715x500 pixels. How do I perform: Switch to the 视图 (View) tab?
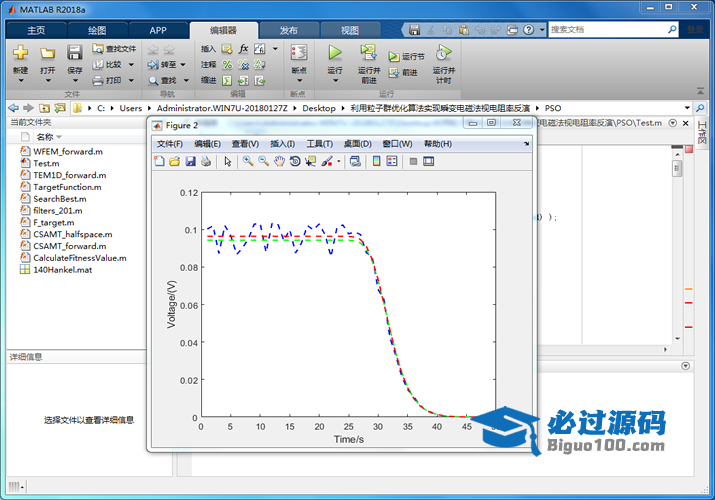click(x=350, y=31)
